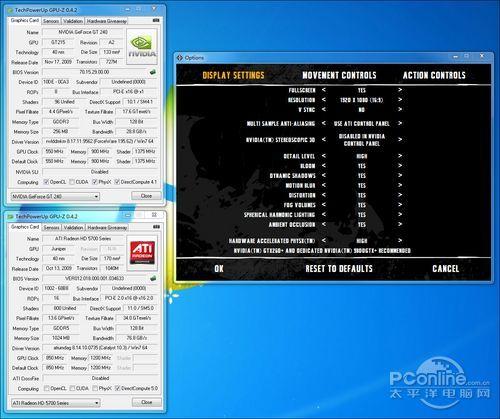This screenshot has width=500, height=419.
Task: Click the BIOS save chip icon in NVIDIA GPU-Z window
Action: tap(153, 72)
